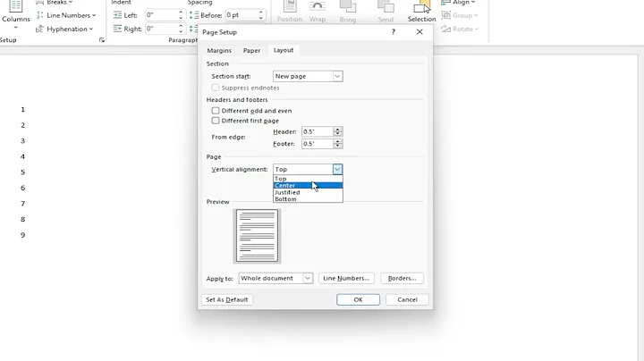Click the Spacing Before spinner arrows
The height and width of the screenshot is (361, 644).
click(x=261, y=15)
